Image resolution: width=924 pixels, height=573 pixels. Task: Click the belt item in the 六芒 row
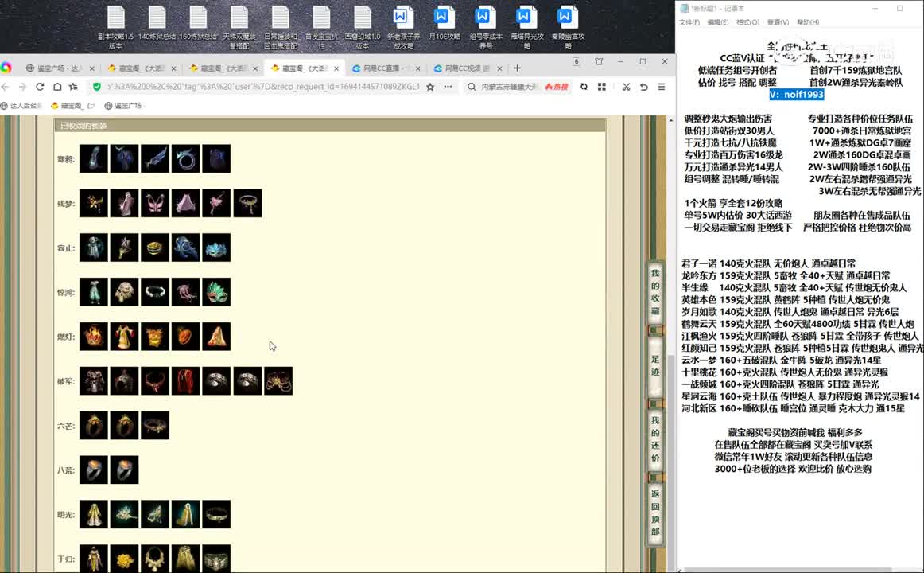155,426
